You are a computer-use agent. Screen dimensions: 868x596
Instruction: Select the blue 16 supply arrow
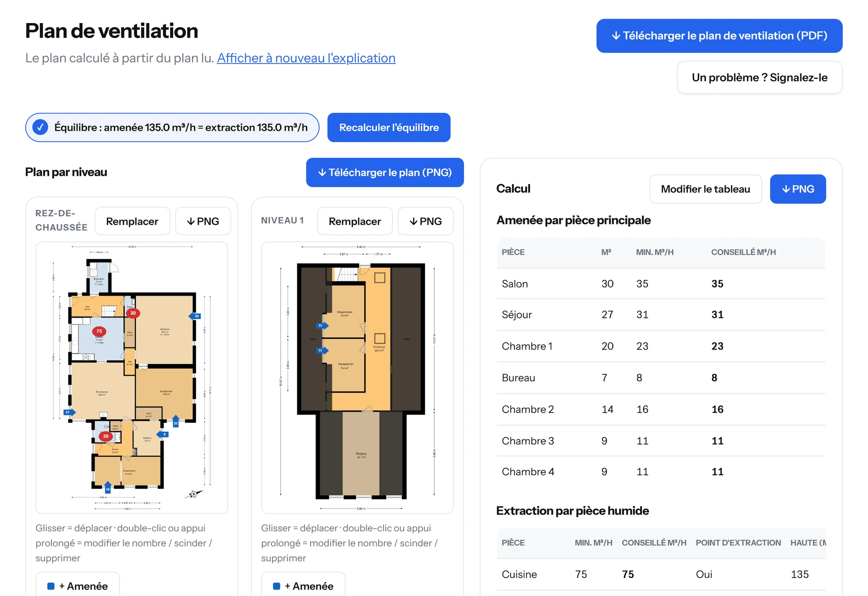108,487
